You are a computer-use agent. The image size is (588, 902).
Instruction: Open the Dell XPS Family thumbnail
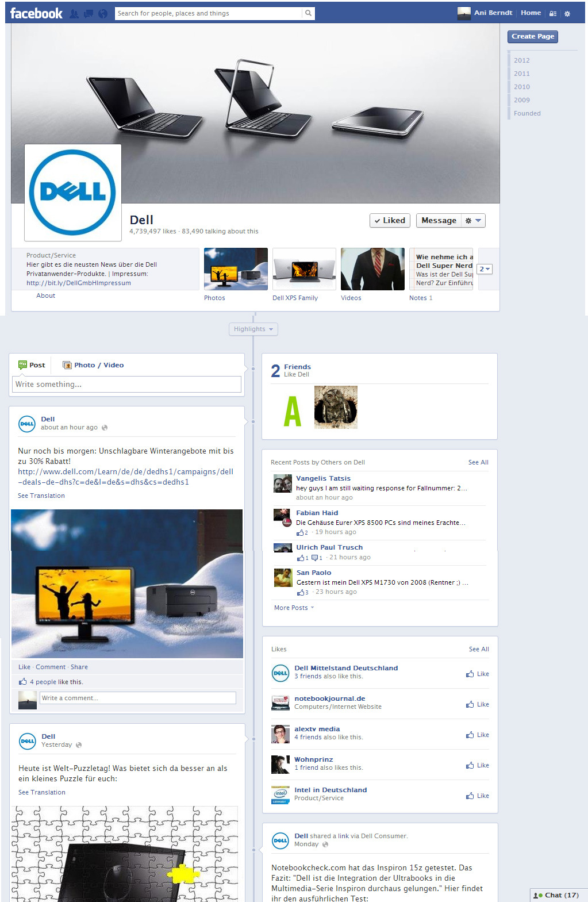304,269
